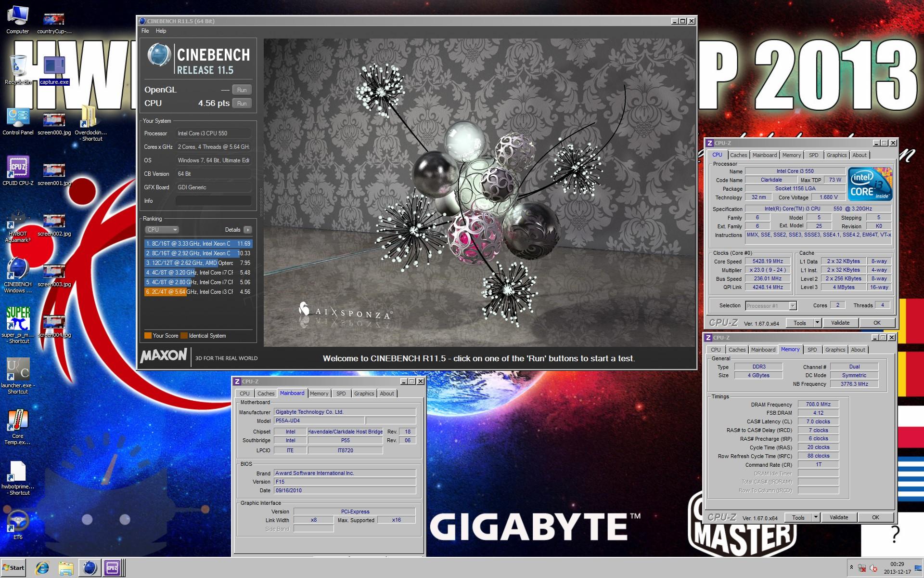Open the Control Panel desktop icon

18,121
